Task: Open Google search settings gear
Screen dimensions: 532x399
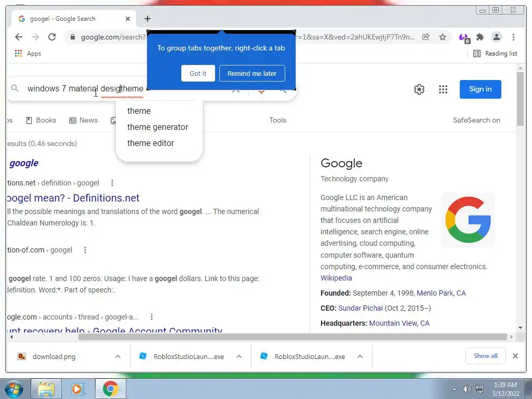Action: (x=419, y=89)
